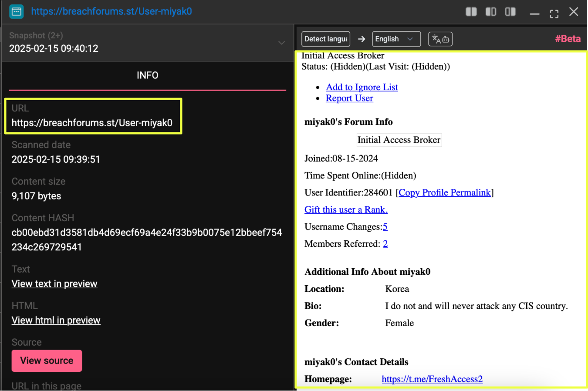Open View html in preview
Screen dimensions: 588x391
[x=56, y=320]
